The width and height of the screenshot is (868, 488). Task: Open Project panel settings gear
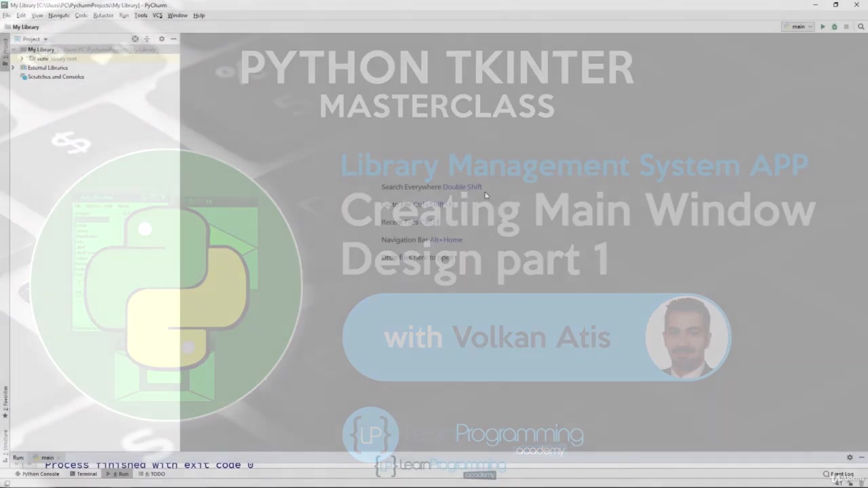coord(161,39)
